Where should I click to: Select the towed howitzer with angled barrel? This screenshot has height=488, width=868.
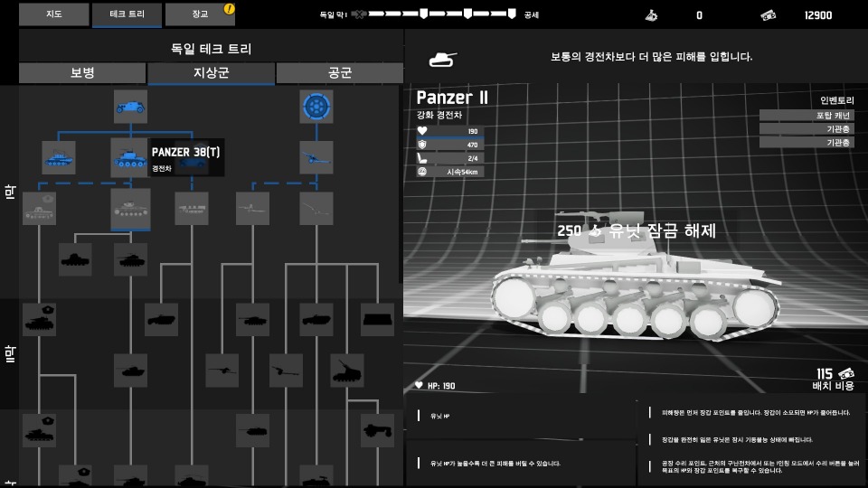click(287, 371)
